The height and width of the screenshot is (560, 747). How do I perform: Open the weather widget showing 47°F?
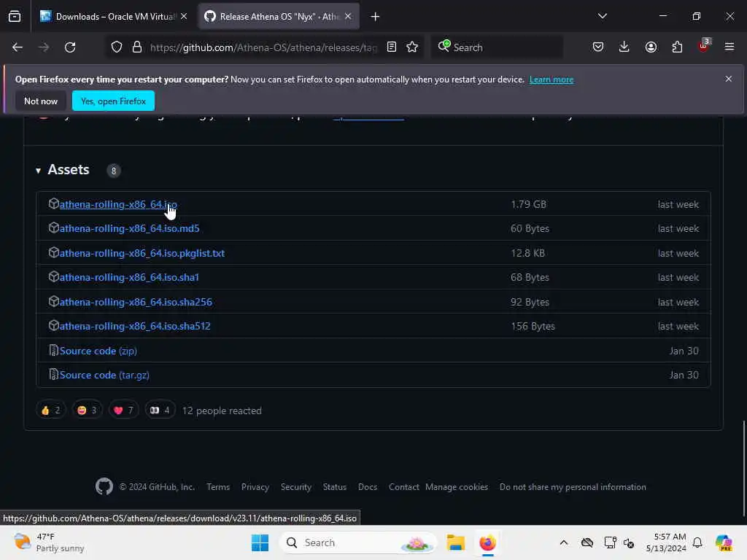pos(49,542)
